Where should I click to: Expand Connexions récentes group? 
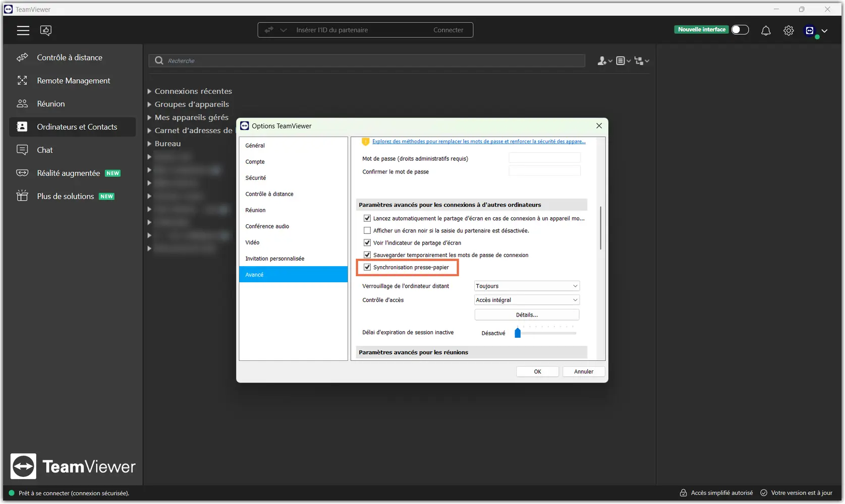point(149,91)
